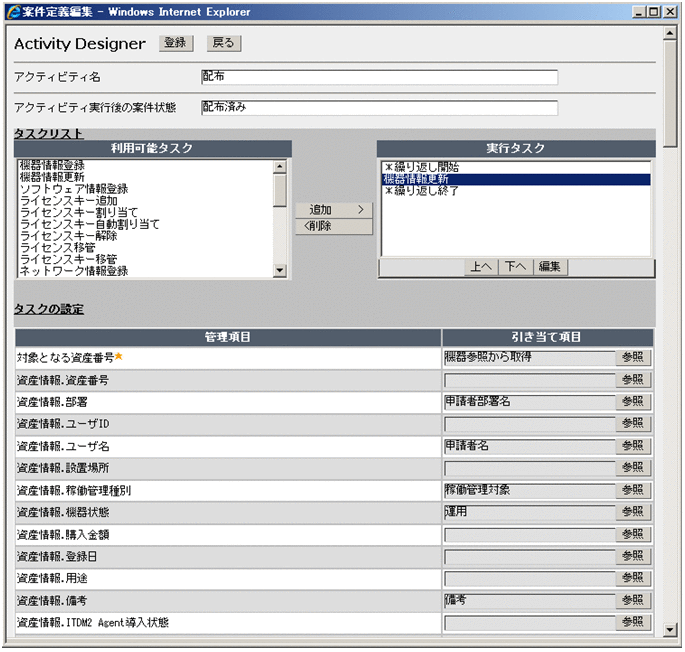Edit the アクティビティ名 input field
Image resolution: width=685 pixels, height=652 pixels.
(379, 77)
